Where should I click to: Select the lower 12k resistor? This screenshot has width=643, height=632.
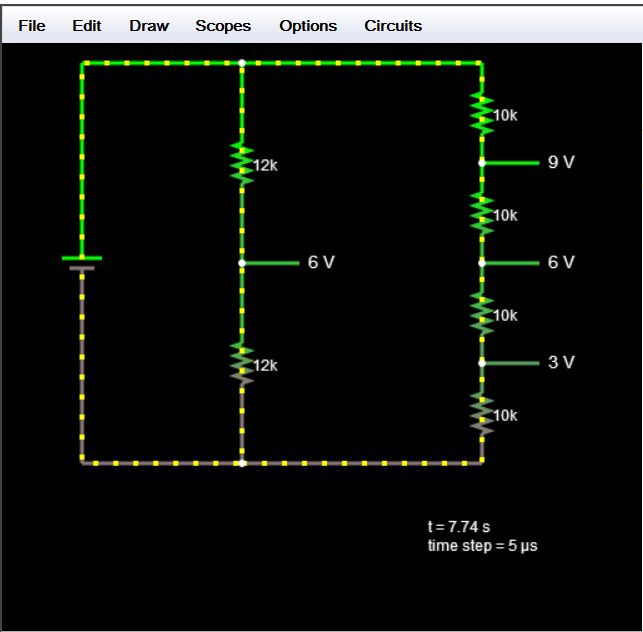tap(242, 363)
